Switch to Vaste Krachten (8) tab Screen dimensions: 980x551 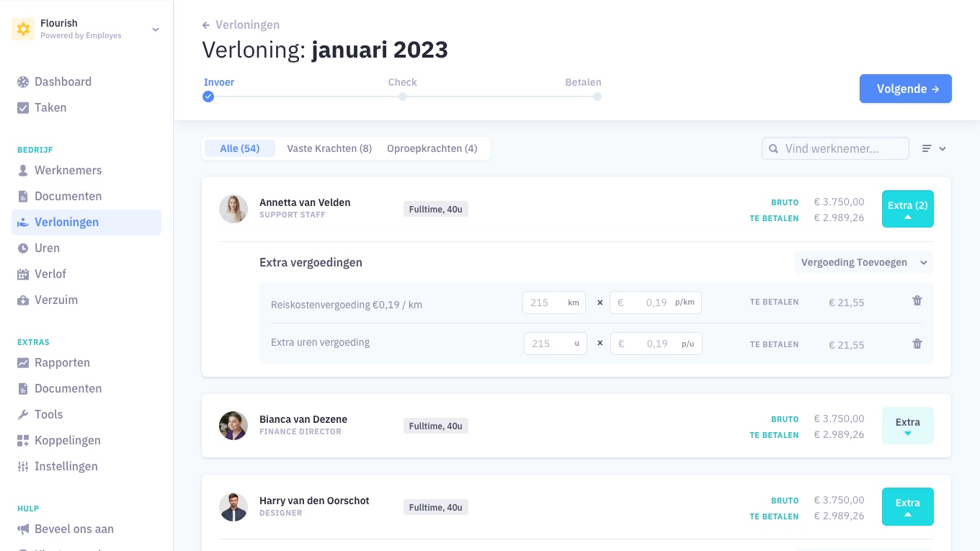[x=329, y=148]
